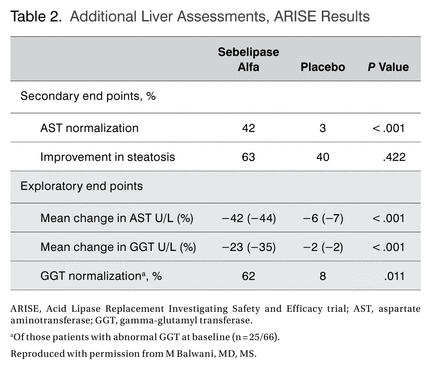The image size is (431, 369).
Task: Click the value 42 for AST normalization
Action: 248,128
